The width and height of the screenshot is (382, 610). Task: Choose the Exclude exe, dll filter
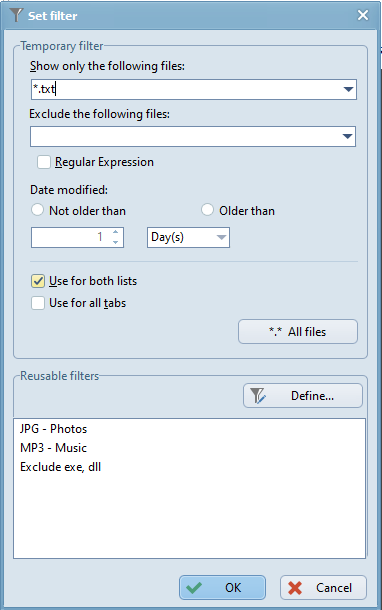(x=61, y=467)
